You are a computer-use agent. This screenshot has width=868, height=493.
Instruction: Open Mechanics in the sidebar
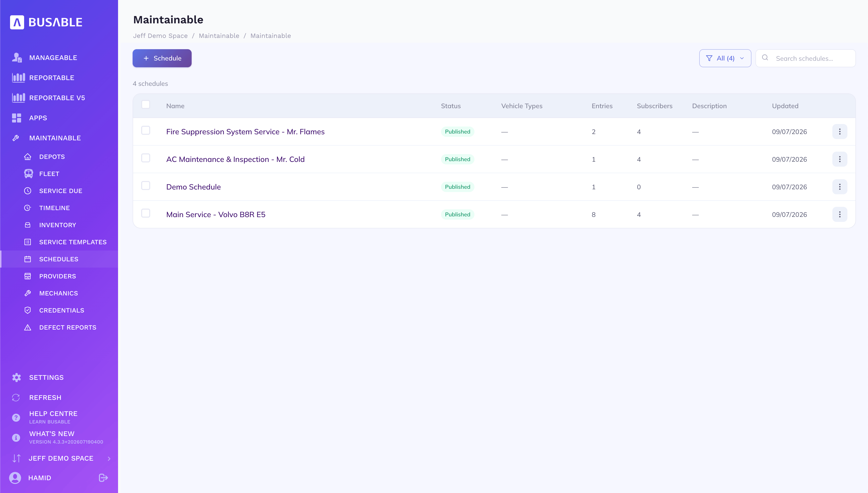(x=59, y=293)
